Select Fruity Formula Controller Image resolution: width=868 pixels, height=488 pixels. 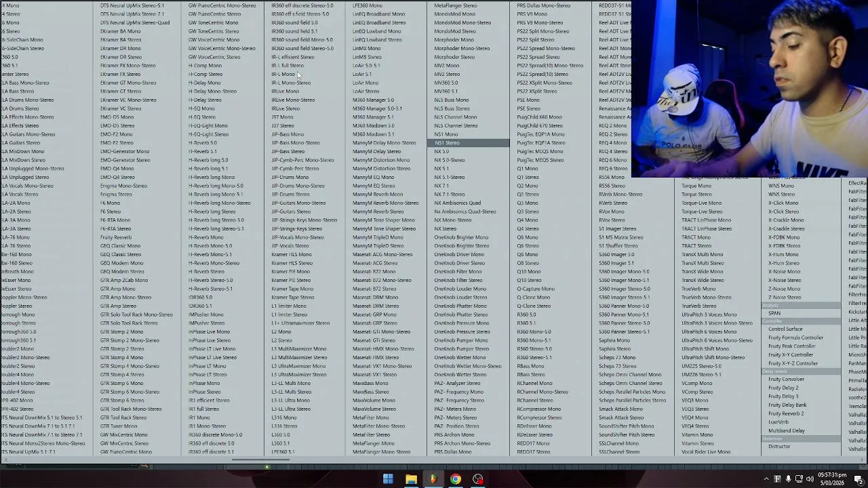(795, 338)
